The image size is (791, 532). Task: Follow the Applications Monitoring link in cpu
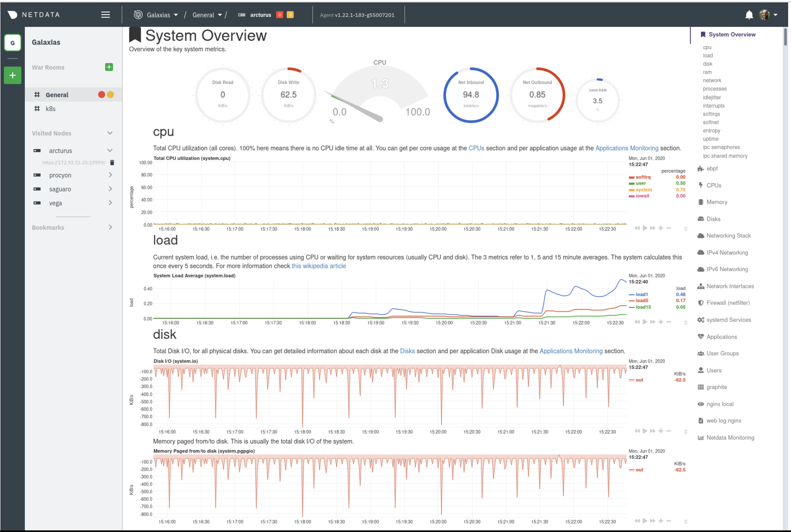click(x=626, y=148)
